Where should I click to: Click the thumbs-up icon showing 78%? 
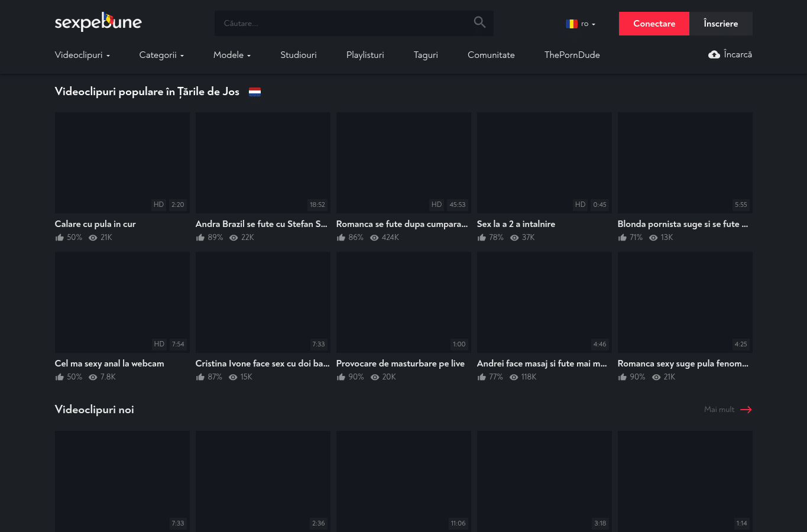tap(482, 238)
